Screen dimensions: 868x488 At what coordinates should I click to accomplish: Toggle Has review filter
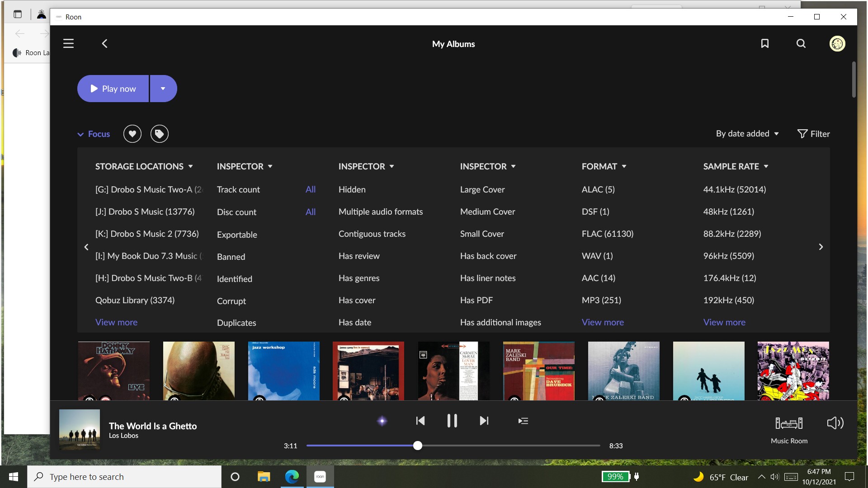(x=359, y=256)
